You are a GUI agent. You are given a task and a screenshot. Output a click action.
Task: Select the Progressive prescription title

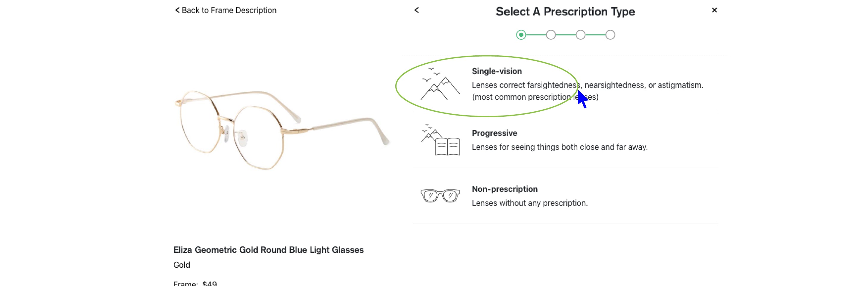[x=494, y=133]
